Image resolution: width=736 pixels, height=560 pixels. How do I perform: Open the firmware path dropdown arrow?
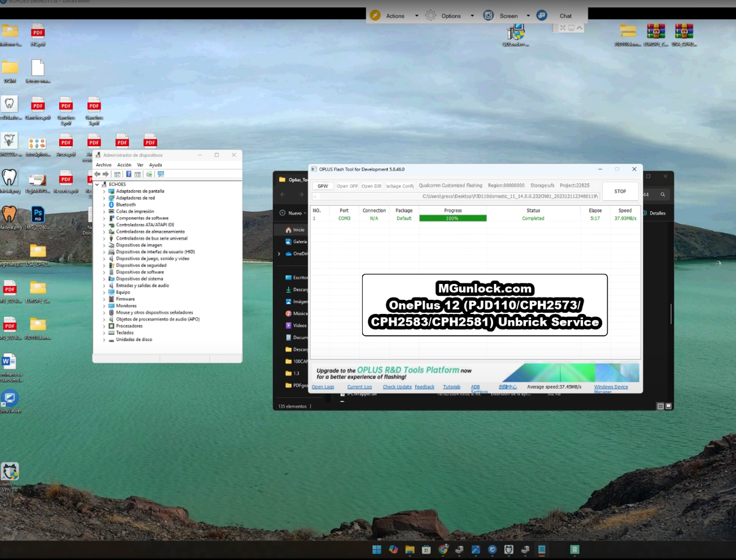pyautogui.click(x=315, y=196)
